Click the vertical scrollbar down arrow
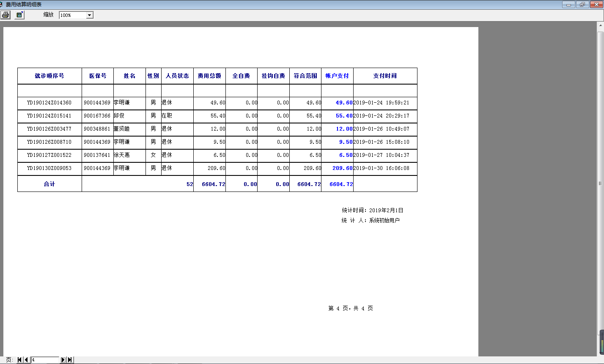The height and width of the screenshot is (364, 604). click(601, 353)
